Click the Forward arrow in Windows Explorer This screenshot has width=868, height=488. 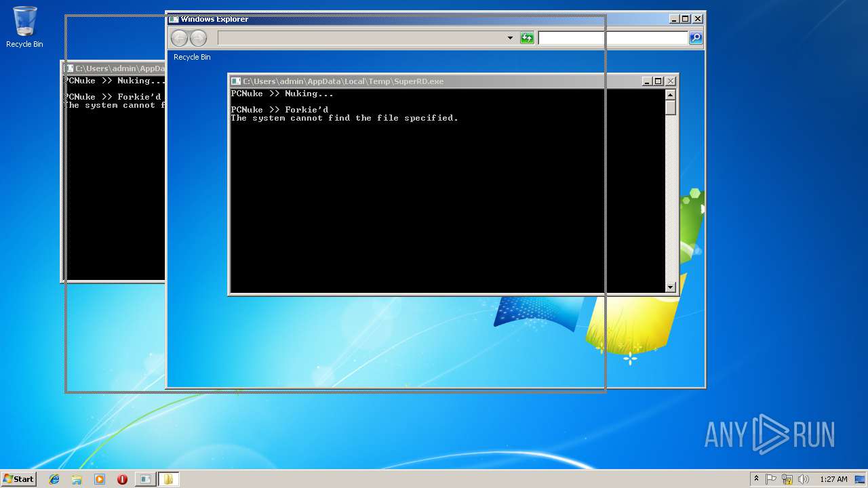198,38
